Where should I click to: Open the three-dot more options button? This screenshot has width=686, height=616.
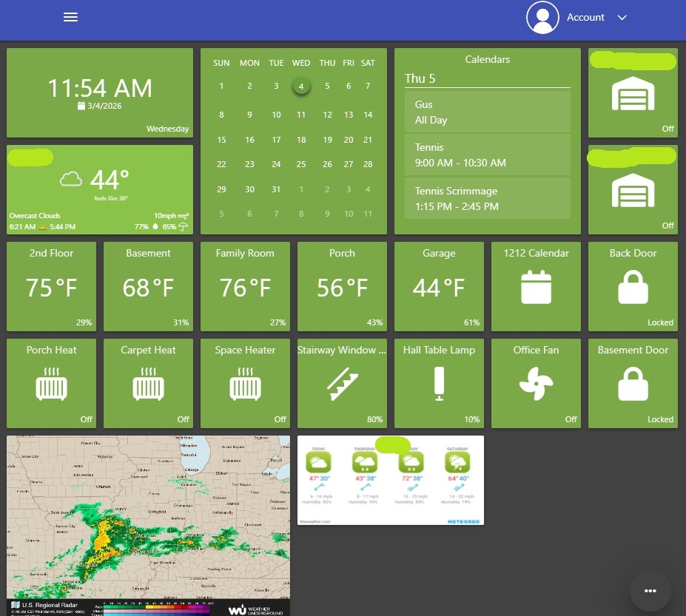650,591
